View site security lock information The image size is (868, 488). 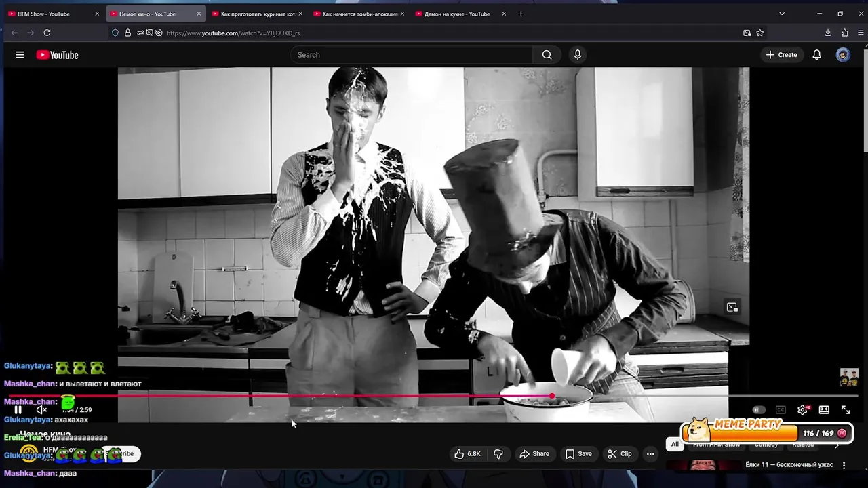127,33
